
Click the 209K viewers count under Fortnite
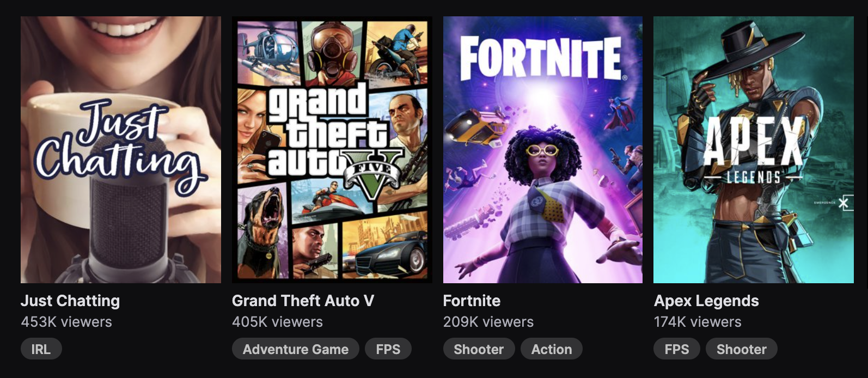click(488, 322)
